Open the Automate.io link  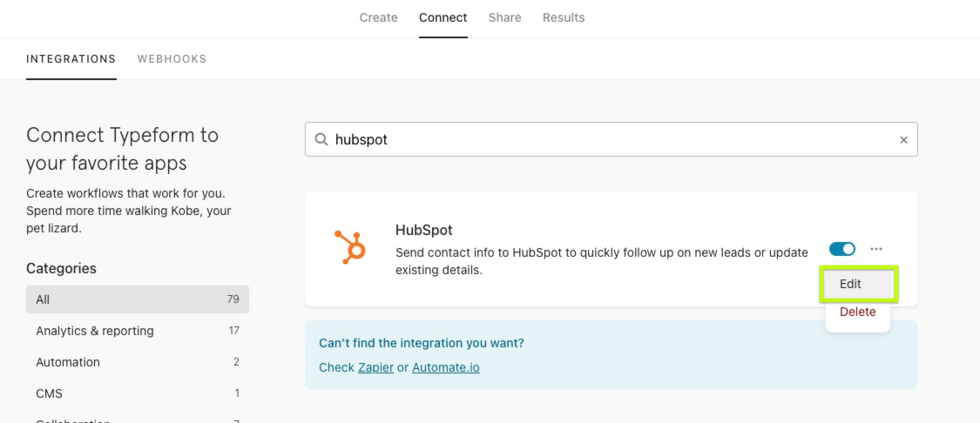coord(446,367)
